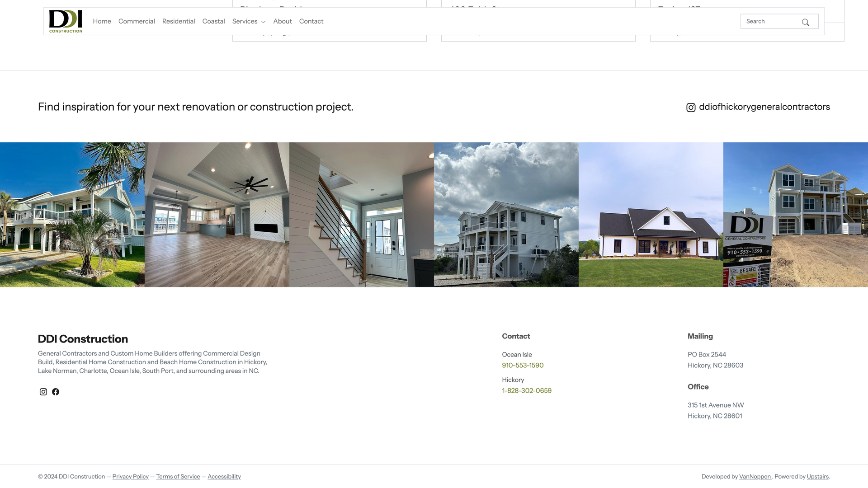The height and width of the screenshot is (488, 868).
Task: Click the Terms of Service footer link
Action: coord(178,476)
